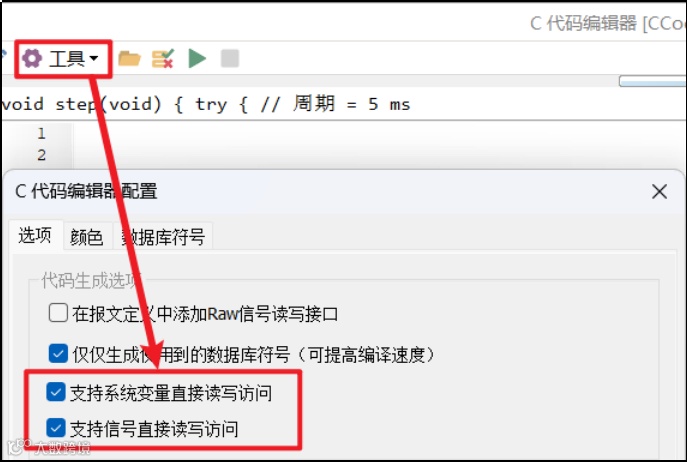
Task: Click the 支持信号直接读写访问 label text
Action: click(x=154, y=429)
